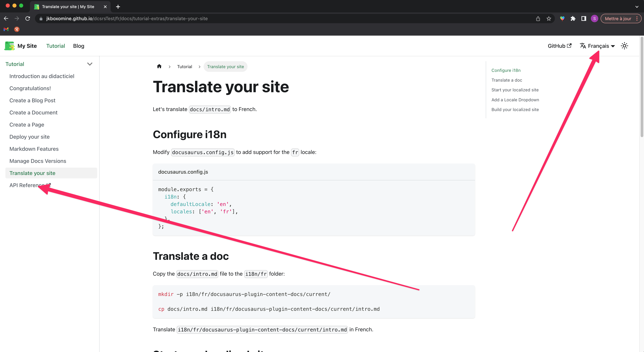Click Mettre à jour update button
Image resolution: width=644 pixels, height=352 pixels.
[618, 19]
